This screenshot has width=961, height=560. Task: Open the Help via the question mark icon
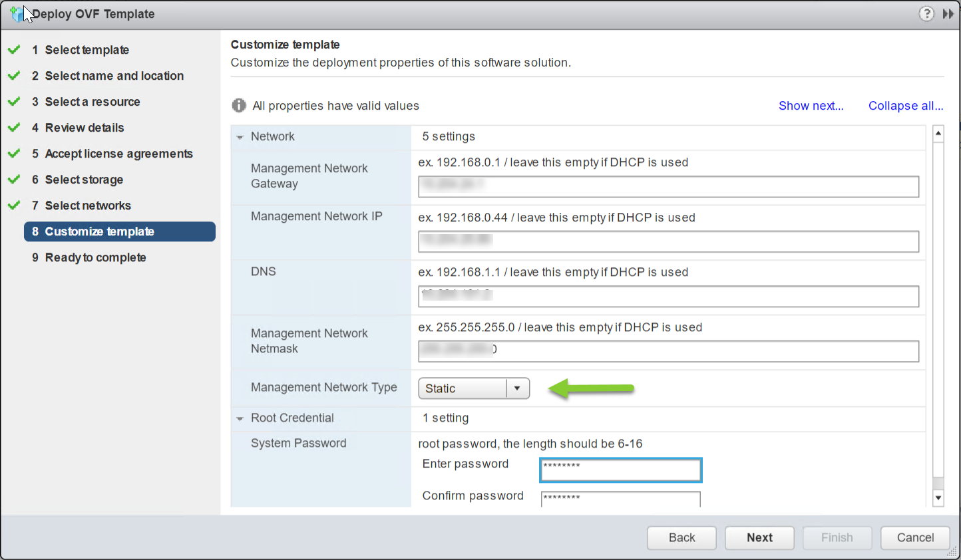coord(926,13)
